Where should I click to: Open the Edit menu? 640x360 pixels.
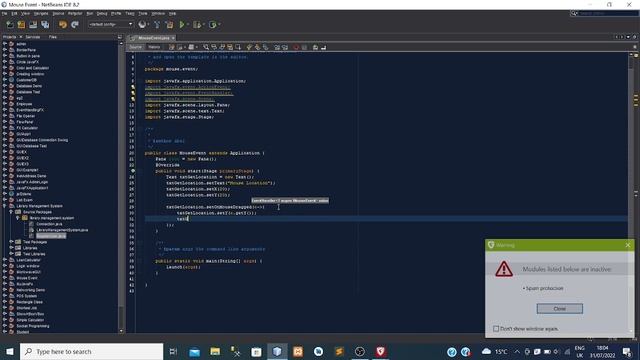(x=14, y=13)
